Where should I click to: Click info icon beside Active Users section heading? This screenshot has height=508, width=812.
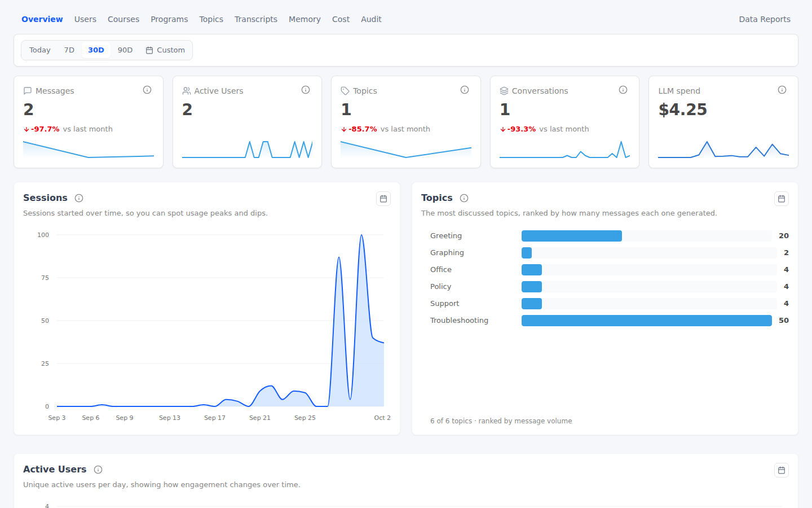click(x=98, y=470)
